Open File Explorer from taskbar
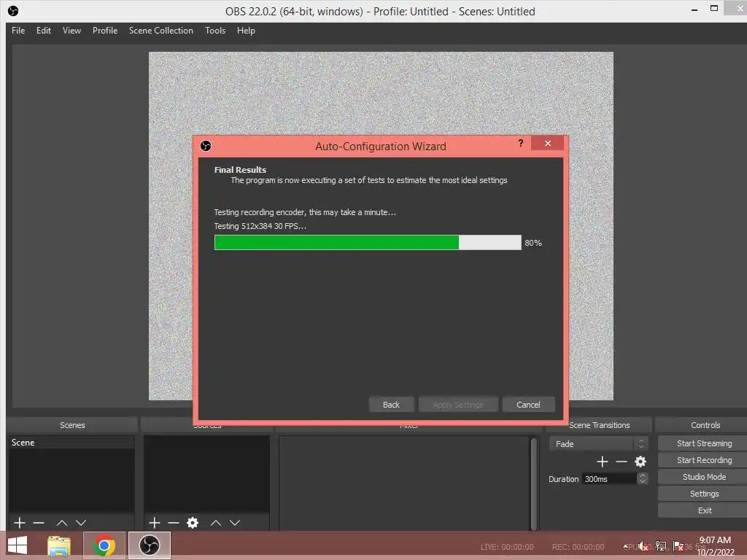 pyautogui.click(x=59, y=545)
